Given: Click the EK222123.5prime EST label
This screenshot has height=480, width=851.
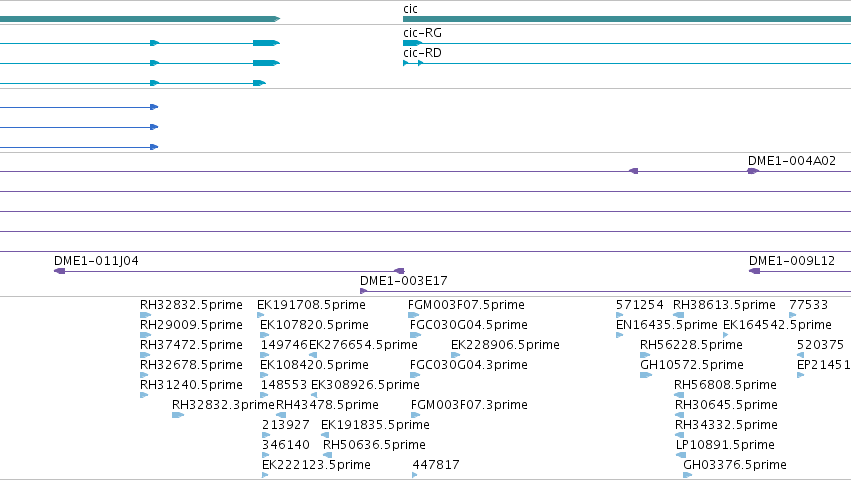Looking at the screenshot, I should (x=316, y=465).
